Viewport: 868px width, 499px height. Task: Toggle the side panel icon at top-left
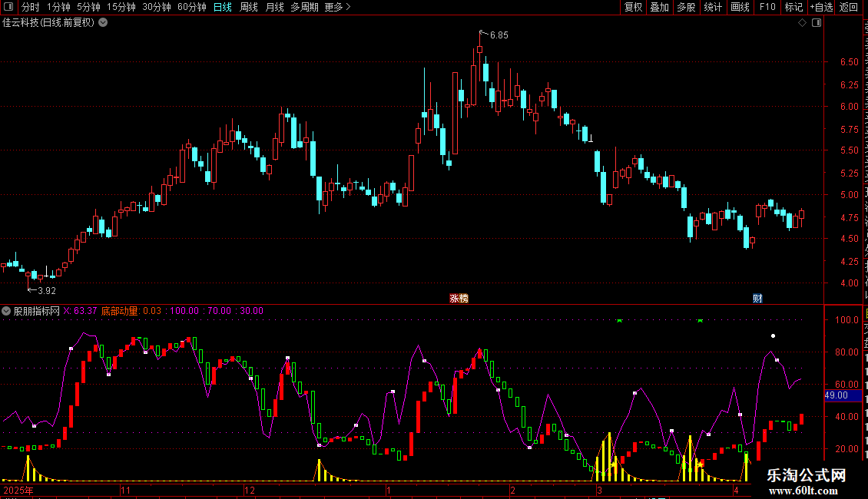tap(8, 7)
